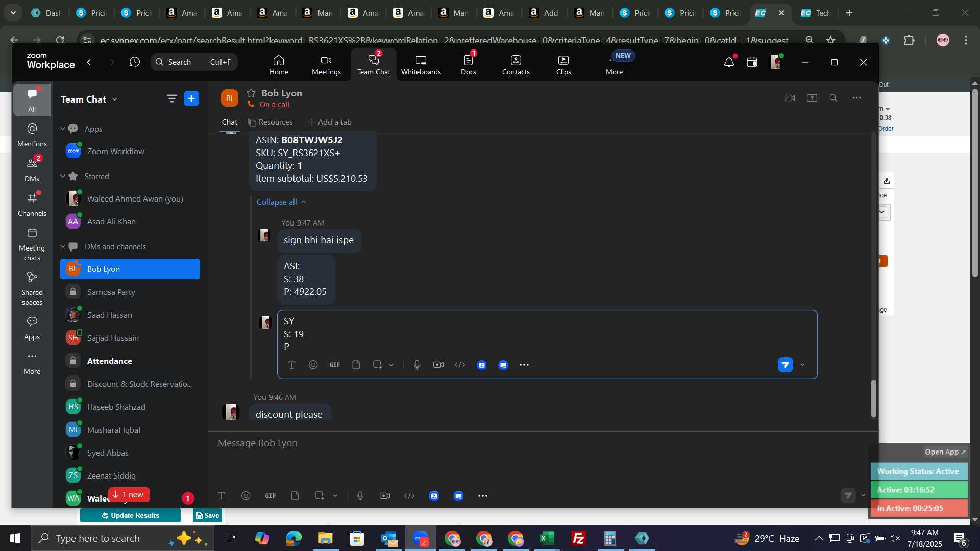Click Add a tab
980x551 pixels.
click(329, 122)
